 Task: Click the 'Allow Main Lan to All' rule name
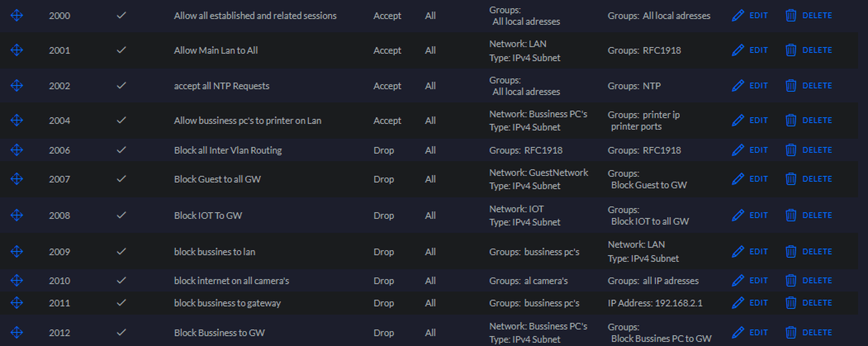(216, 50)
